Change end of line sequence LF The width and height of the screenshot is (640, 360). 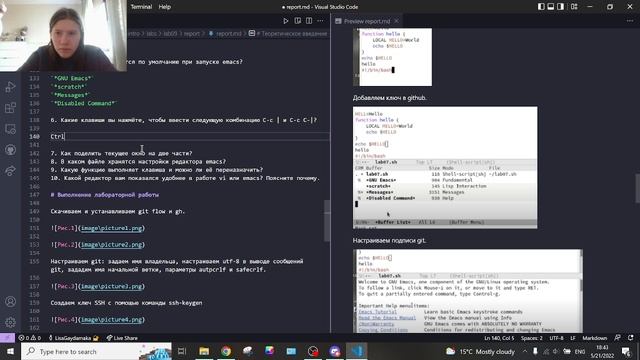pos(573,338)
